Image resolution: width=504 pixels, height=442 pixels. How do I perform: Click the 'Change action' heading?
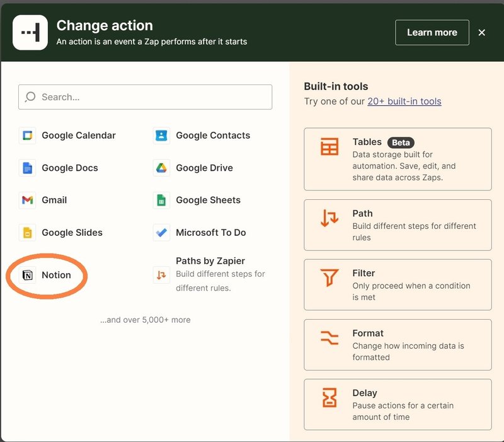pyautogui.click(x=105, y=25)
